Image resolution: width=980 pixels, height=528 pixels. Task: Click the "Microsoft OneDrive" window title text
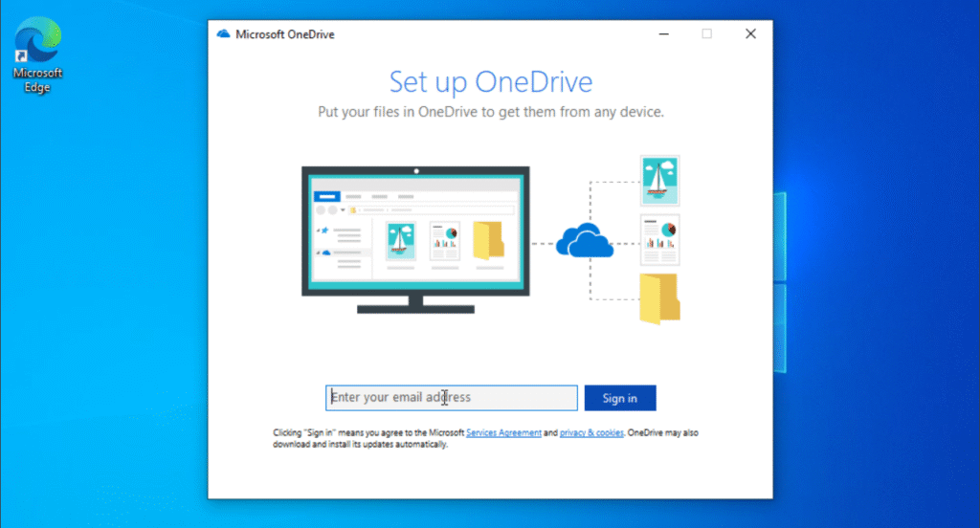click(x=285, y=34)
